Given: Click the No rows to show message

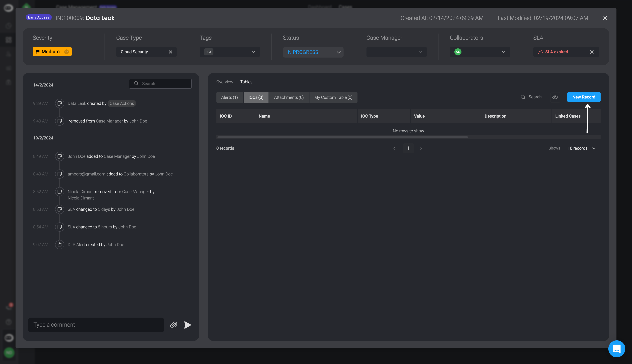Looking at the screenshot, I should coord(408,131).
